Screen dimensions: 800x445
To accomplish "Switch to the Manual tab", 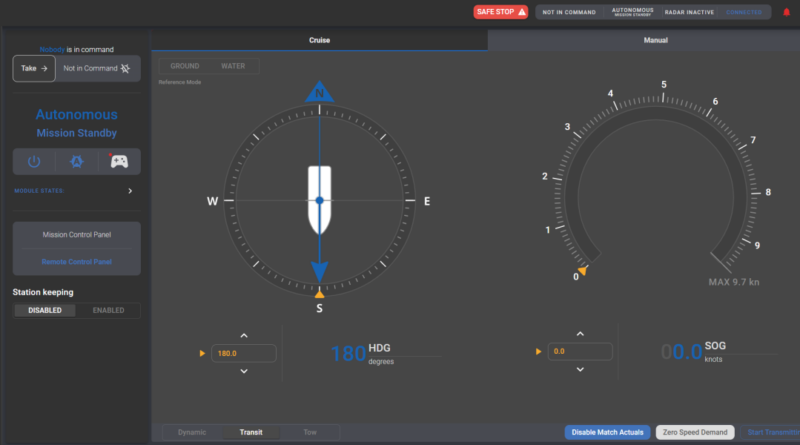I will (x=643, y=40).
